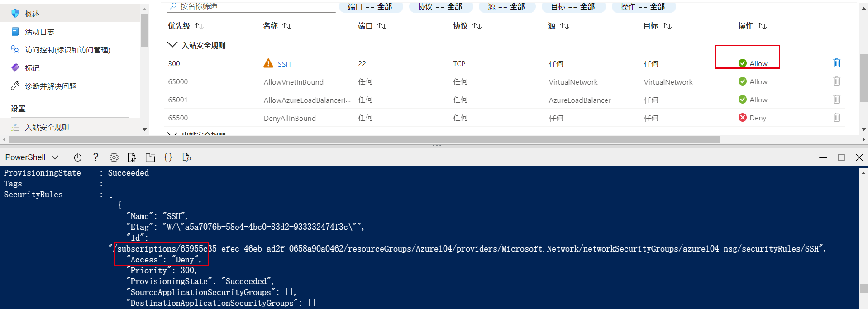Image resolution: width=868 pixels, height=309 pixels.
Task: Select the AllowVnetInBound rule name
Action: pyautogui.click(x=294, y=82)
